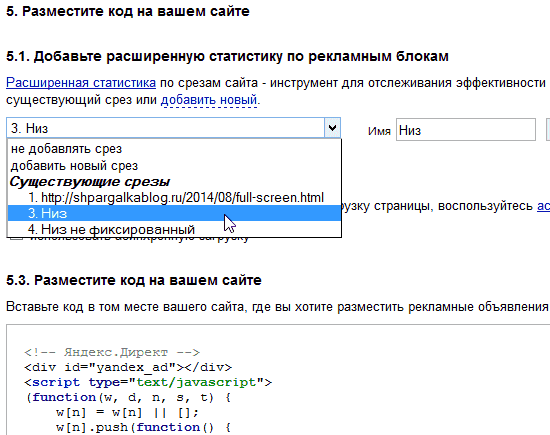Click the '5.3. Разместите код на вашем сайте' heading

pyautogui.click(x=134, y=280)
